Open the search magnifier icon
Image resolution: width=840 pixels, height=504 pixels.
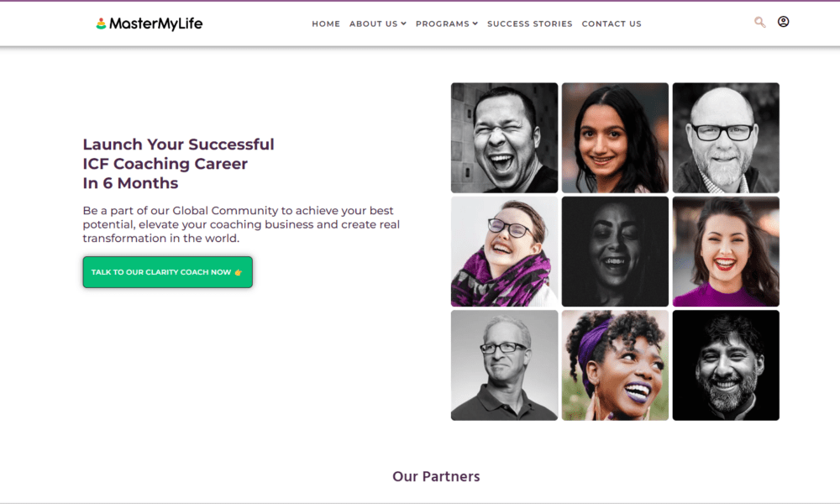coord(760,23)
